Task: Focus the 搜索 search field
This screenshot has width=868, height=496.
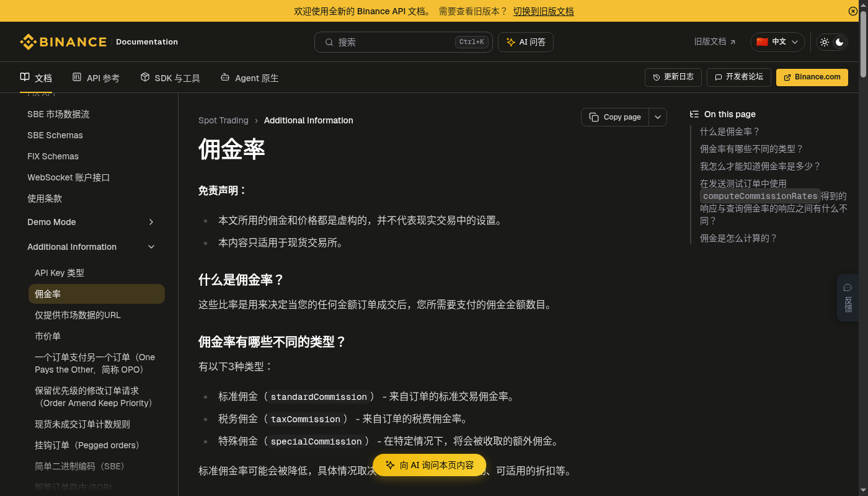Action: click(404, 42)
